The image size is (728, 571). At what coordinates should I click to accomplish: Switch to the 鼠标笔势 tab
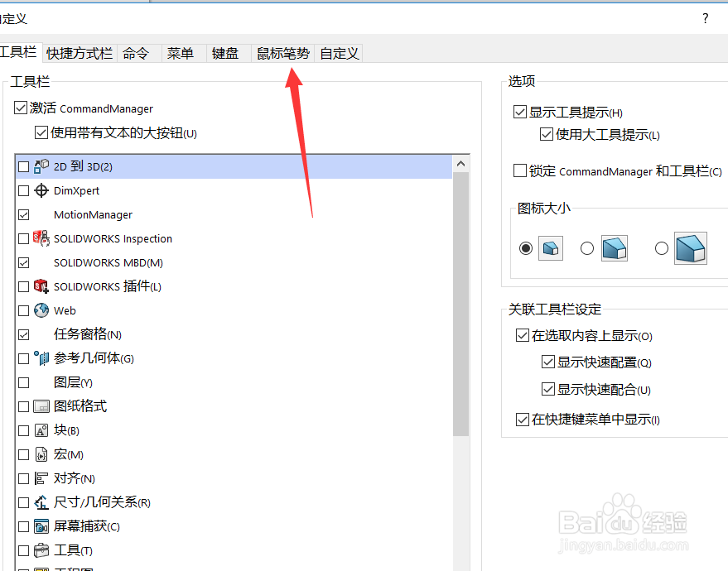tap(283, 53)
